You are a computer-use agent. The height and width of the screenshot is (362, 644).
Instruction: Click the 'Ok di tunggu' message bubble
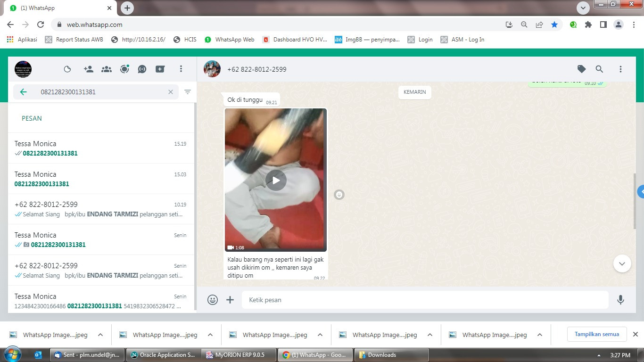coord(252,99)
